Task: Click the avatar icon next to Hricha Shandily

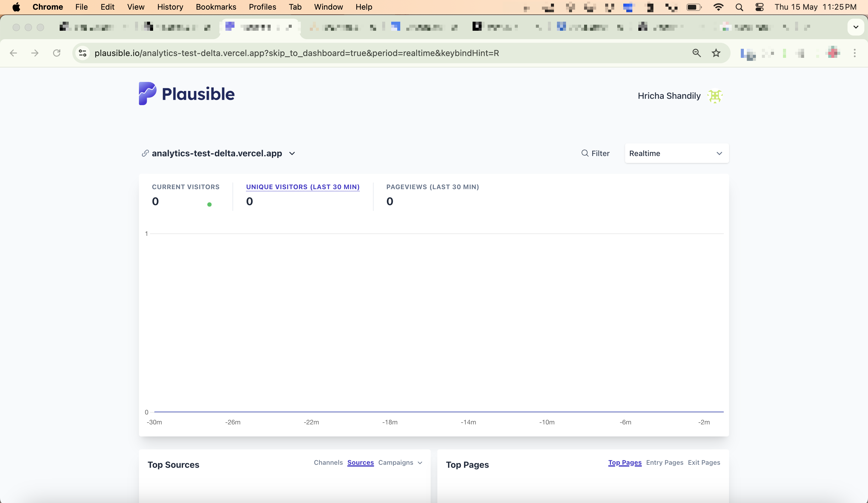Action: coord(715,96)
